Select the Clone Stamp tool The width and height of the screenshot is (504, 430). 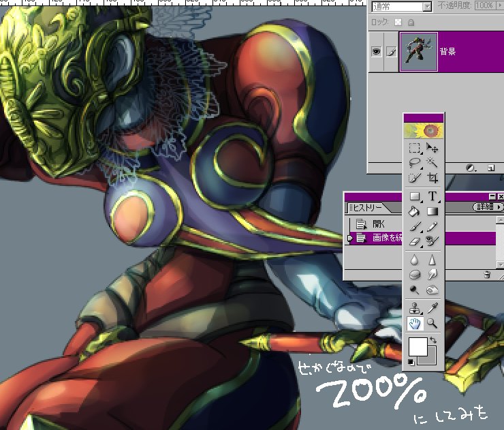415,308
